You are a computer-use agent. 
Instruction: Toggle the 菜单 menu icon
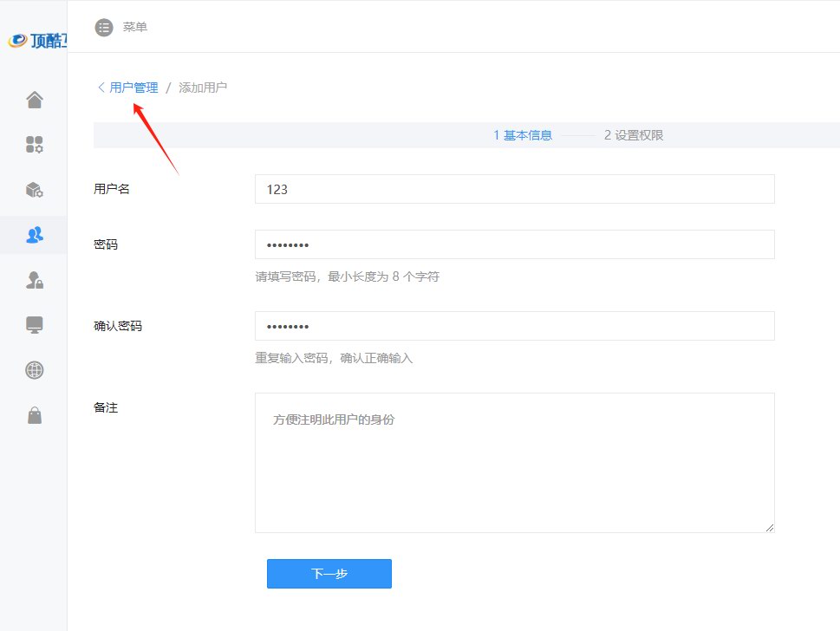click(x=104, y=28)
